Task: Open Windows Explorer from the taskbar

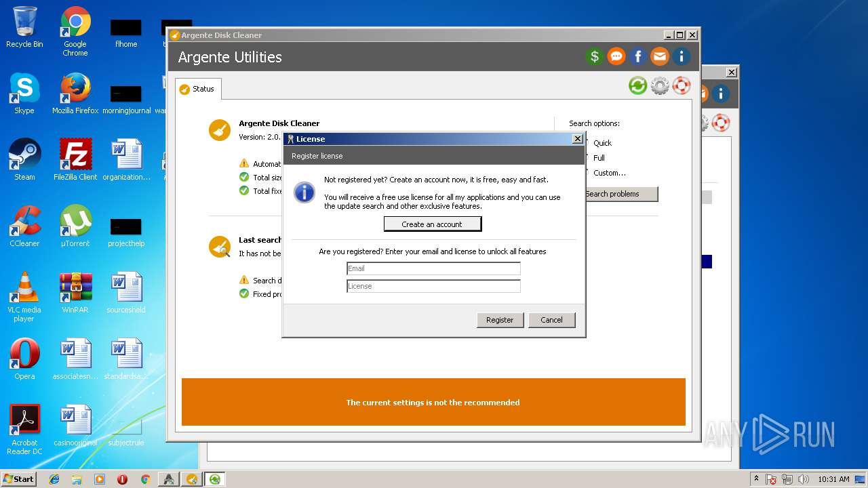Action: click(x=77, y=479)
